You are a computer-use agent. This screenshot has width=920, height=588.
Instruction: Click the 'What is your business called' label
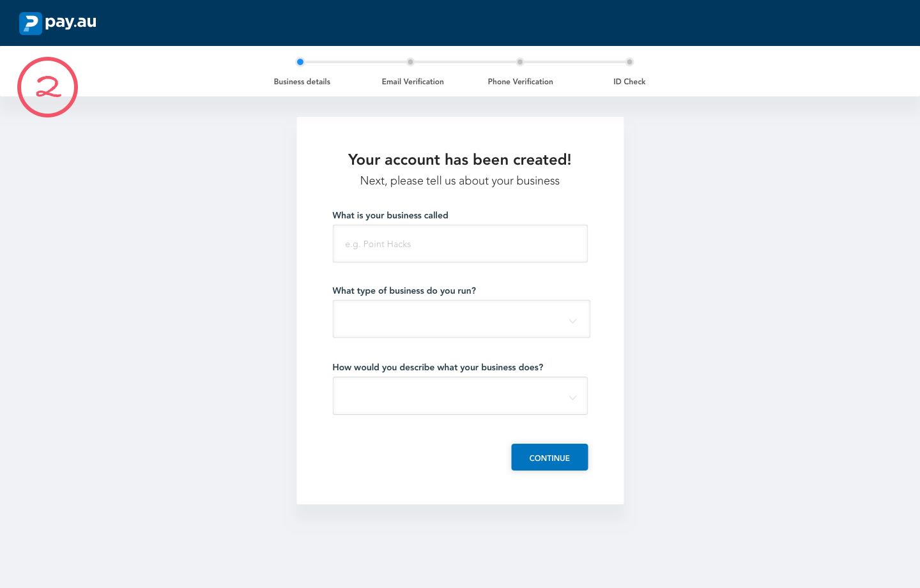pyautogui.click(x=390, y=215)
